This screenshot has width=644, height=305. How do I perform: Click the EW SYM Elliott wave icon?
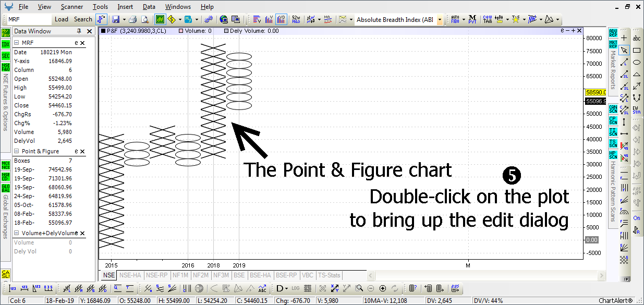(x=637, y=109)
